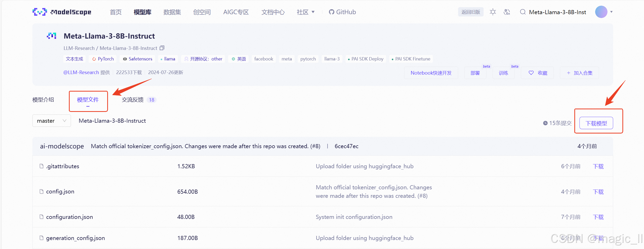Switch to the 交流反馈 tab

point(139,100)
